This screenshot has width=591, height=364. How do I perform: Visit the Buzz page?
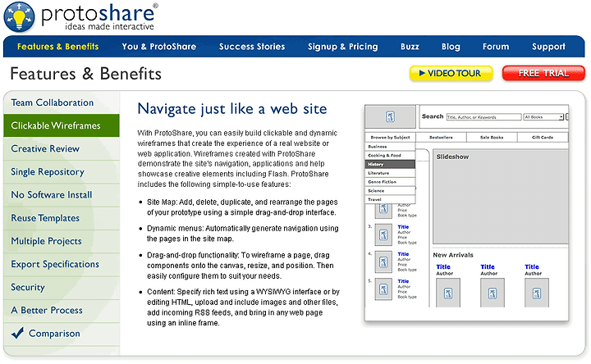[x=410, y=47]
